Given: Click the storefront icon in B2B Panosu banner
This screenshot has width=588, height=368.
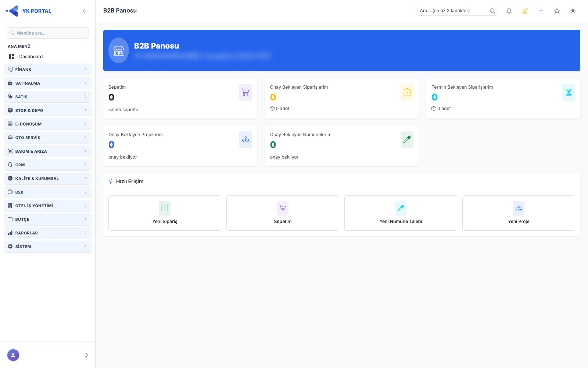Looking at the screenshot, I should tap(119, 50).
